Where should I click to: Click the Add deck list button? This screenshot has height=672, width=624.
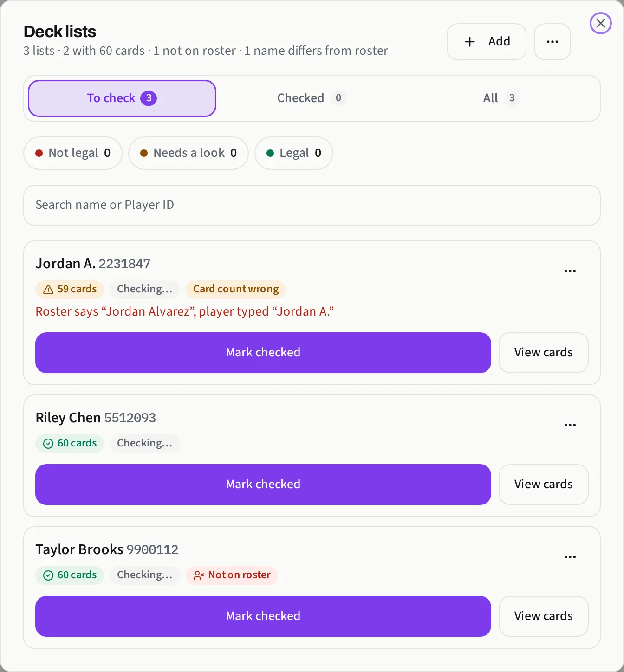tap(487, 42)
